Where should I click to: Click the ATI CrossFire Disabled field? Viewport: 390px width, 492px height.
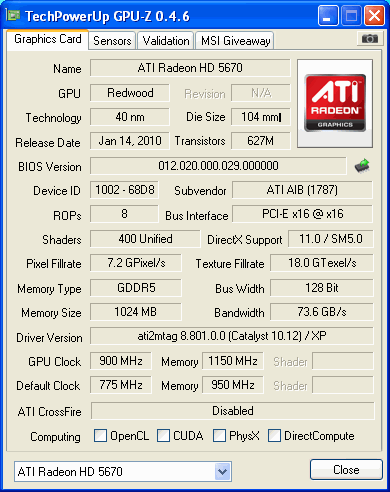point(233,411)
